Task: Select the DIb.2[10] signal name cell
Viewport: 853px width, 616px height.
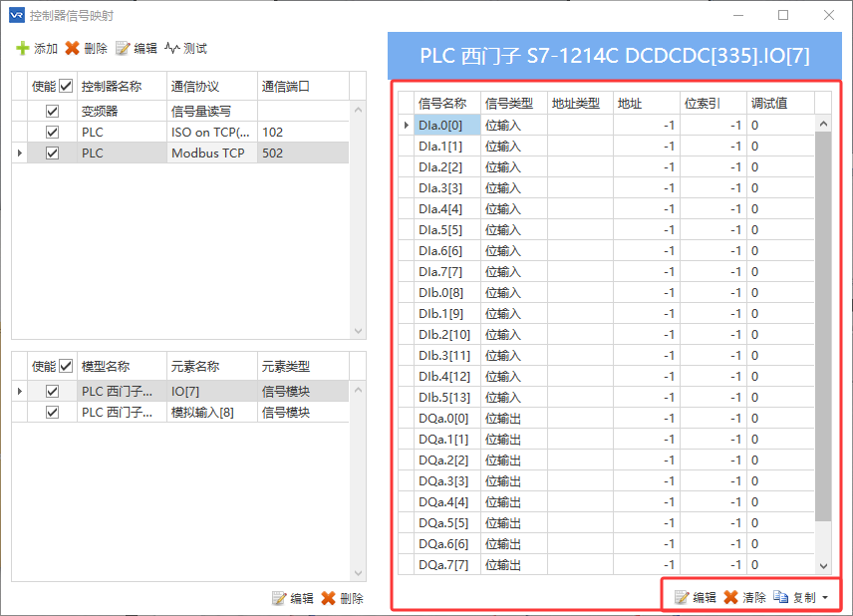Action: pyautogui.click(x=447, y=335)
